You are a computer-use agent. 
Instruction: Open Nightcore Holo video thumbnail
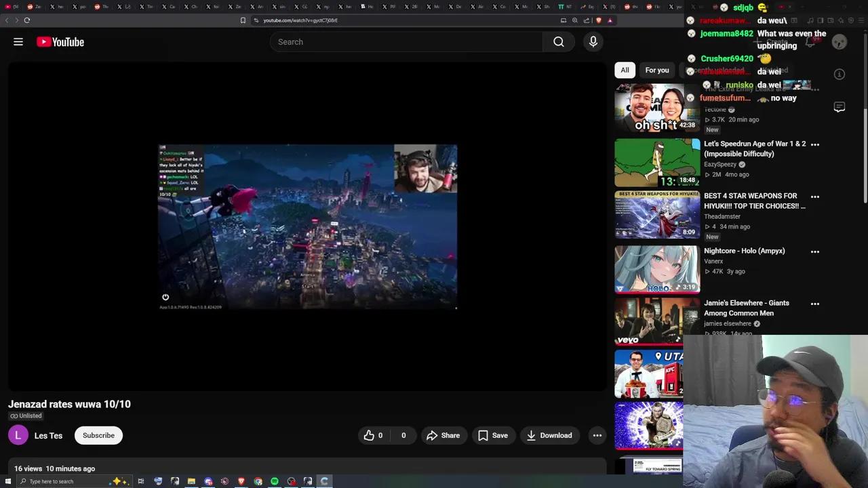tap(657, 269)
